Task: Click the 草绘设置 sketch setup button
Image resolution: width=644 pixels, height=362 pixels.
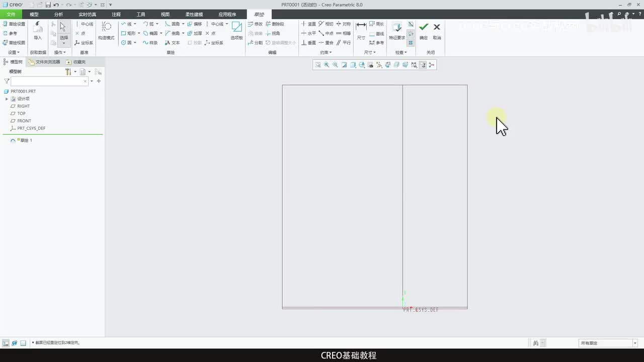Action: 14,24
